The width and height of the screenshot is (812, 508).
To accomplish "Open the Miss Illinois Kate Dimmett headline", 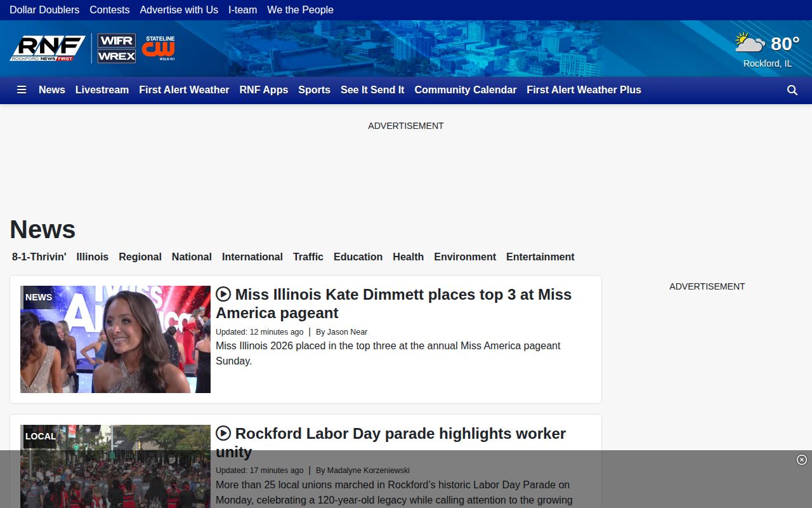I will (x=393, y=304).
